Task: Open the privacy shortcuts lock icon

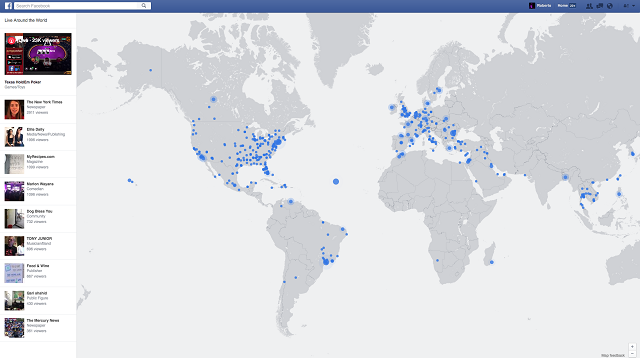Action: pyautogui.click(x=626, y=6)
